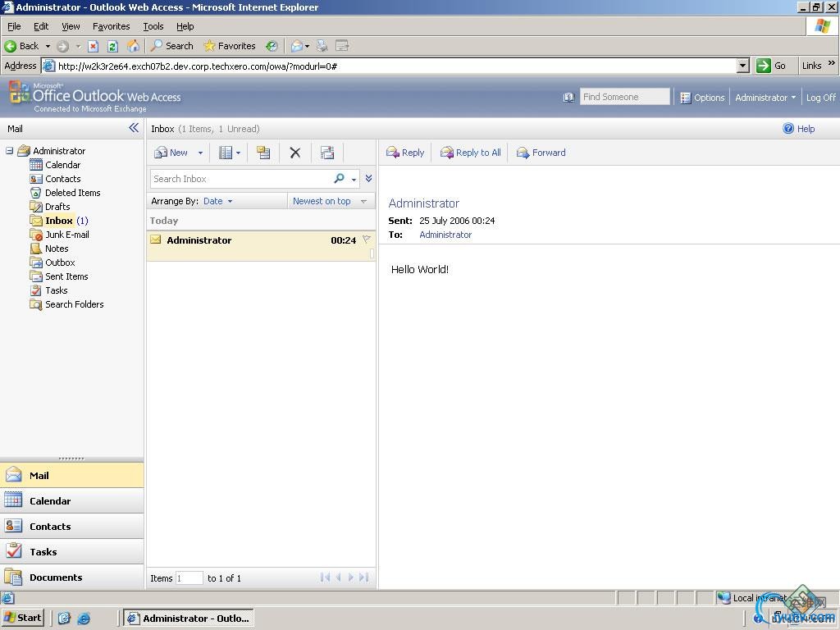Screen dimensions: 840x630
Task: Open the address book icon beside Find Someone
Action: point(569,98)
